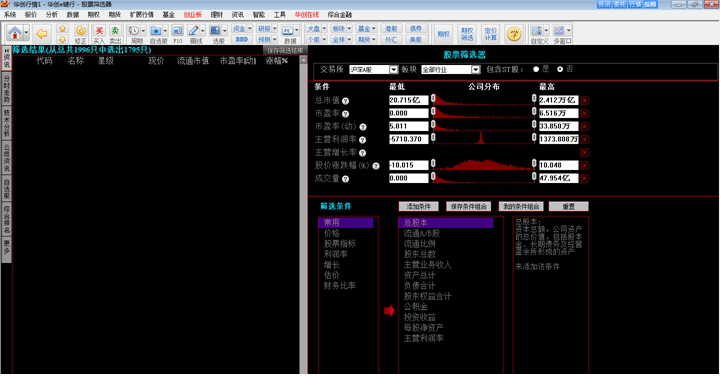
Task: Expand the 大盘 toolbar dropdown
Action: (x=324, y=29)
